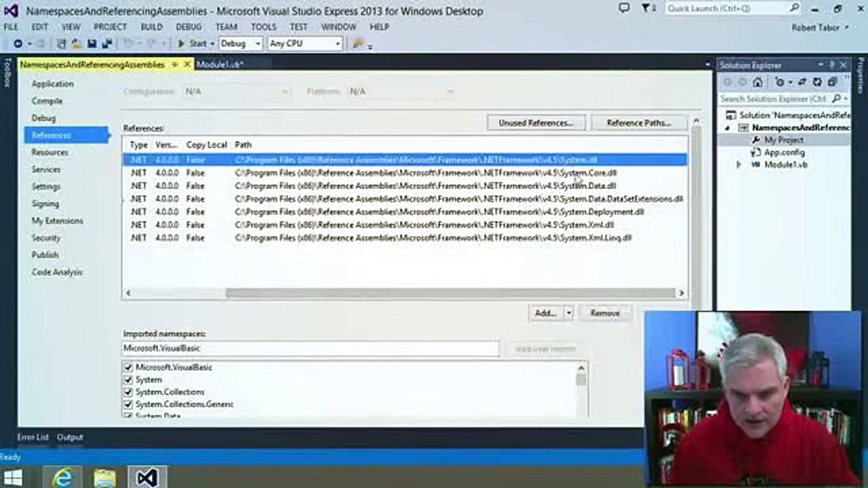Uncheck the Microsoft.VisualBasic namespace checkbox
This screenshot has width=868, height=488.
click(x=128, y=367)
